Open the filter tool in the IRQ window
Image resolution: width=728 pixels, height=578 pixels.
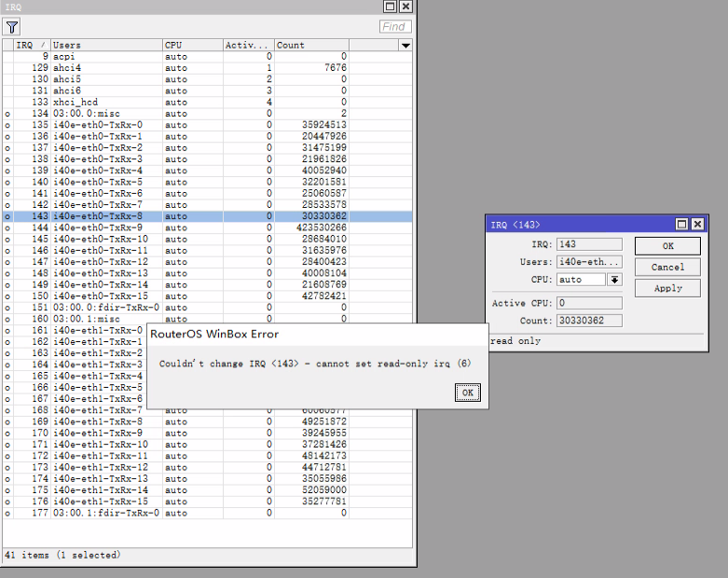[x=12, y=27]
